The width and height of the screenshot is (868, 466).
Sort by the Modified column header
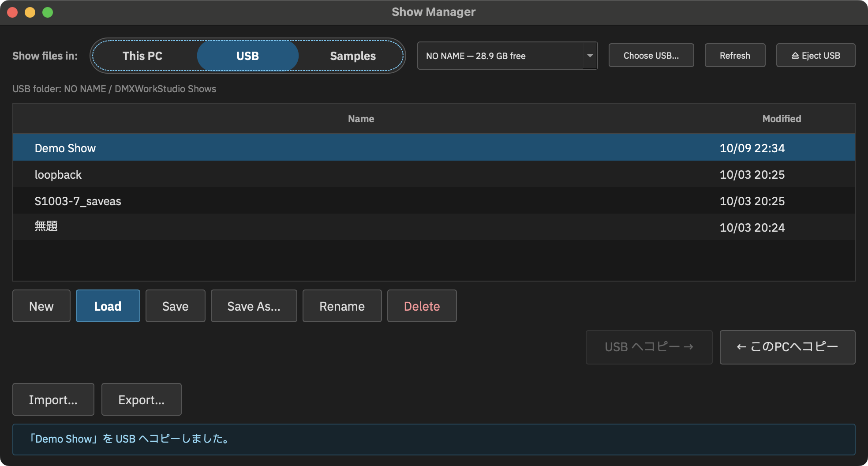tap(782, 119)
